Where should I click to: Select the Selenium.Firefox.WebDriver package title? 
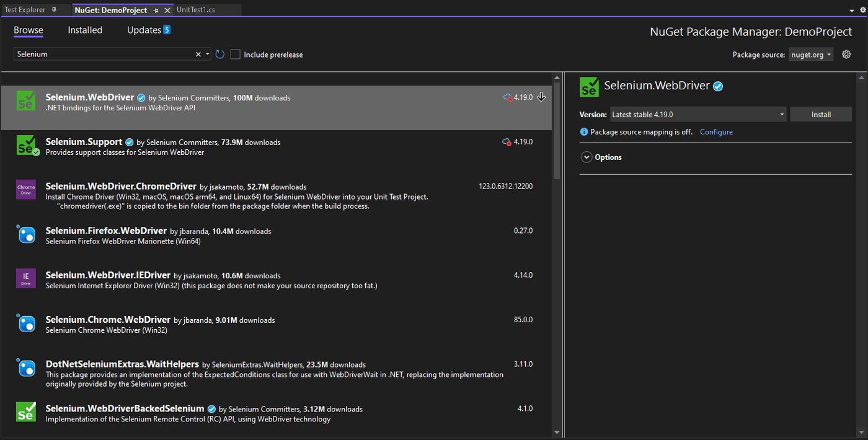click(x=106, y=231)
